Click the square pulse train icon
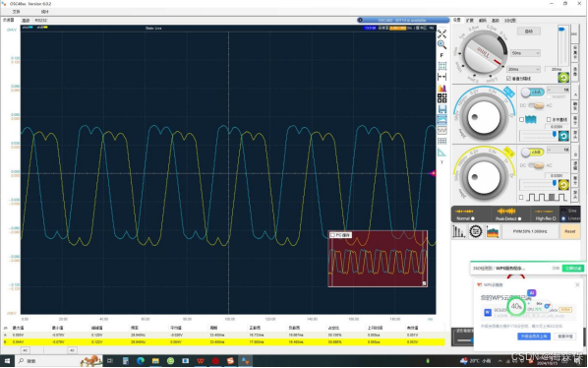Screen dimensions: 588x368 point(547,198)
